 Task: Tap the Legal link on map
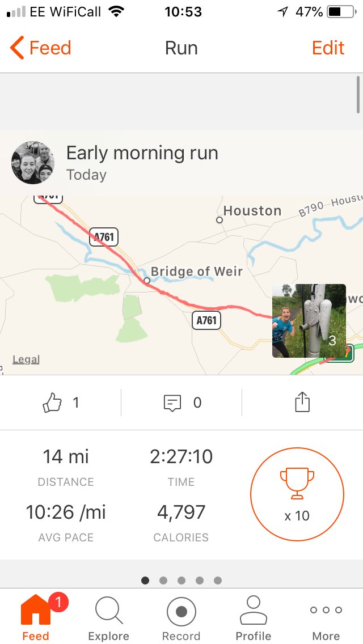click(x=26, y=359)
